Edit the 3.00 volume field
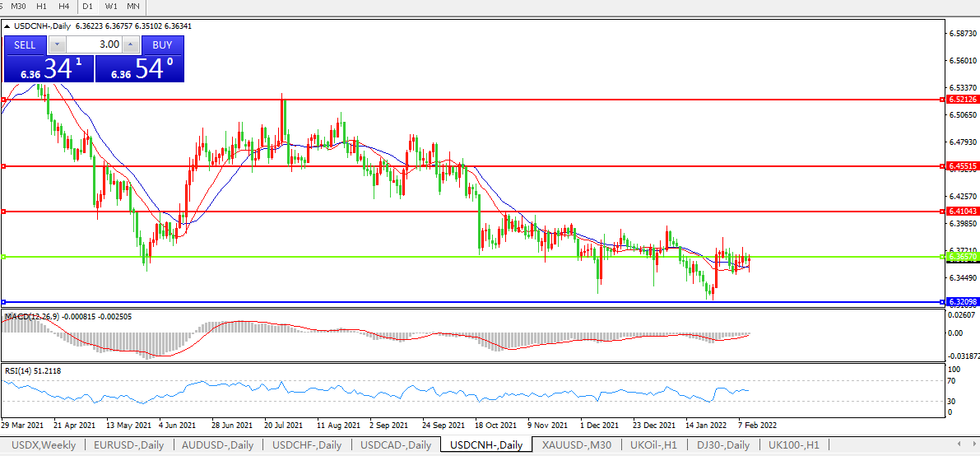The image size is (980, 456). (93, 44)
